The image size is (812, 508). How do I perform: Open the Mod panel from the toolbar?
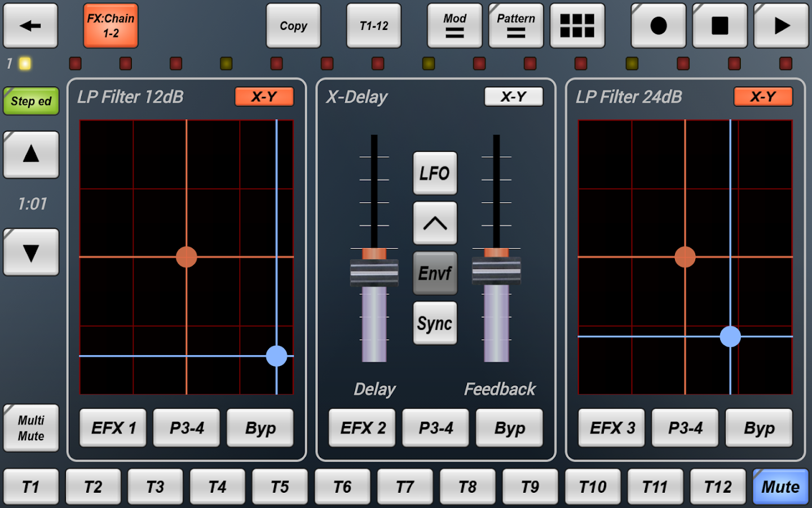(x=454, y=25)
